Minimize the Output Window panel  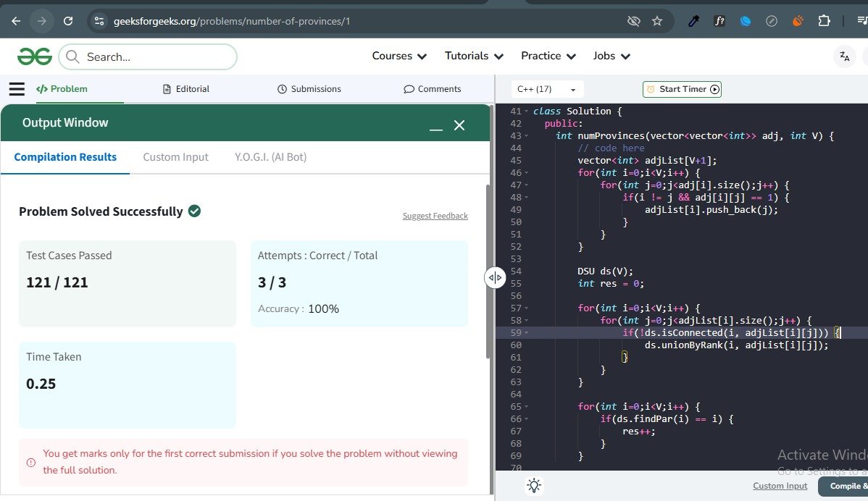[x=436, y=129]
